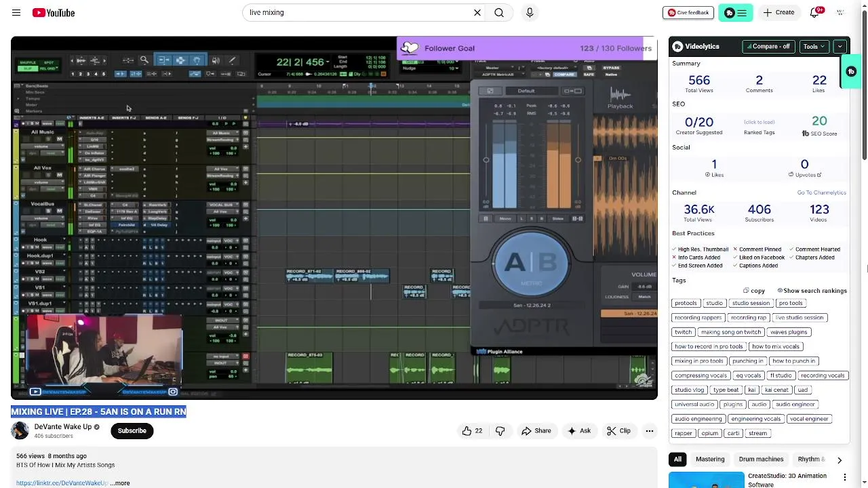
Task: Click the Ask button
Action: tap(579, 430)
